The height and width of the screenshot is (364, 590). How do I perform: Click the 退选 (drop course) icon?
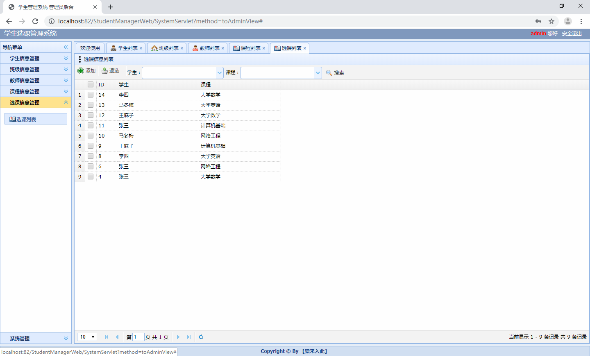104,71
